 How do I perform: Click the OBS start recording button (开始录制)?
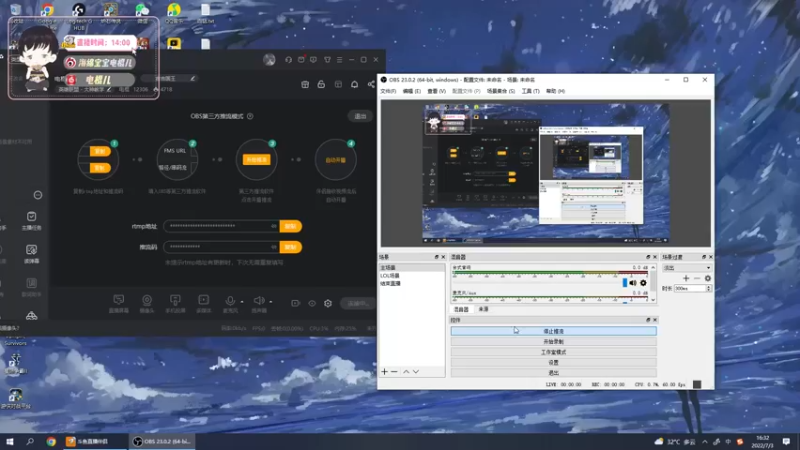[554, 342]
